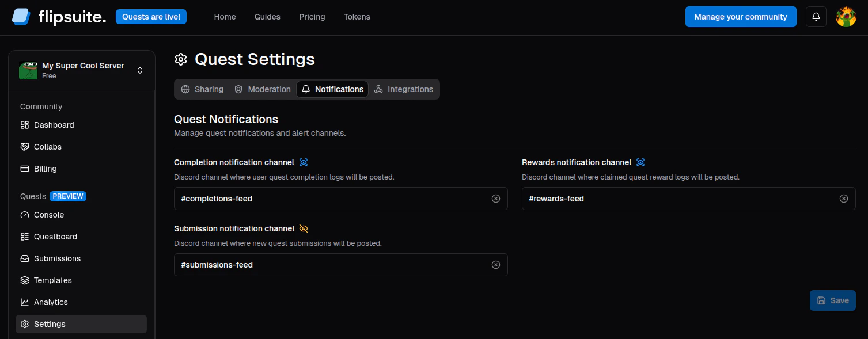Open the user avatar profile menu

click(846, 17)
